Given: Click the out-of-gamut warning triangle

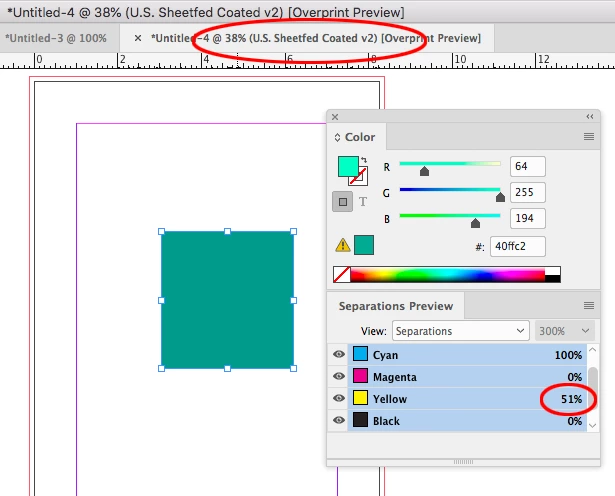Looking at the screenshot, I should [343, 245].
